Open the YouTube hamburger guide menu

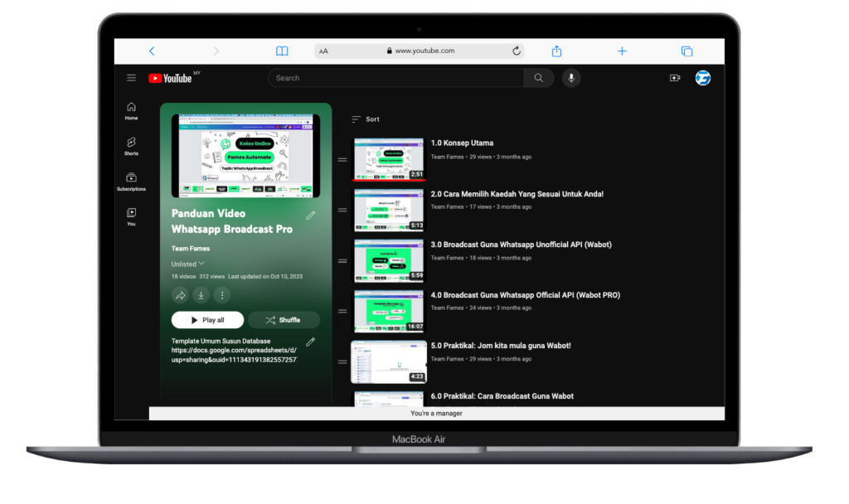click(x=131, y=78)
